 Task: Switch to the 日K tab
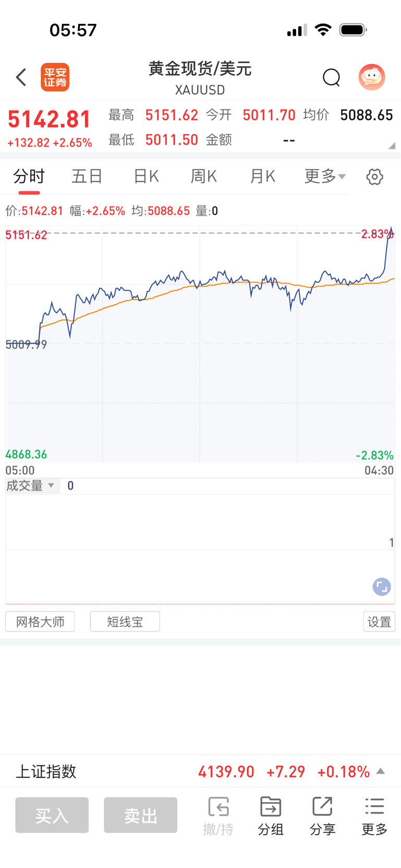pos(146,177)
